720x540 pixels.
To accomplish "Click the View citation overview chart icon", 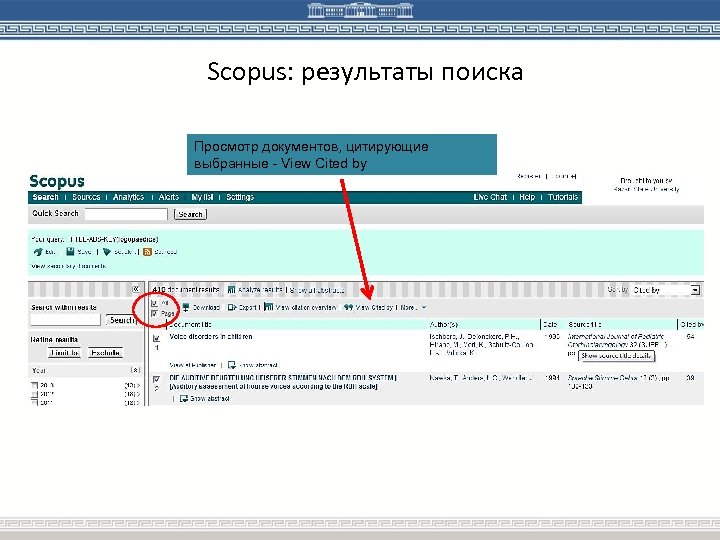I will pos(269,307).
